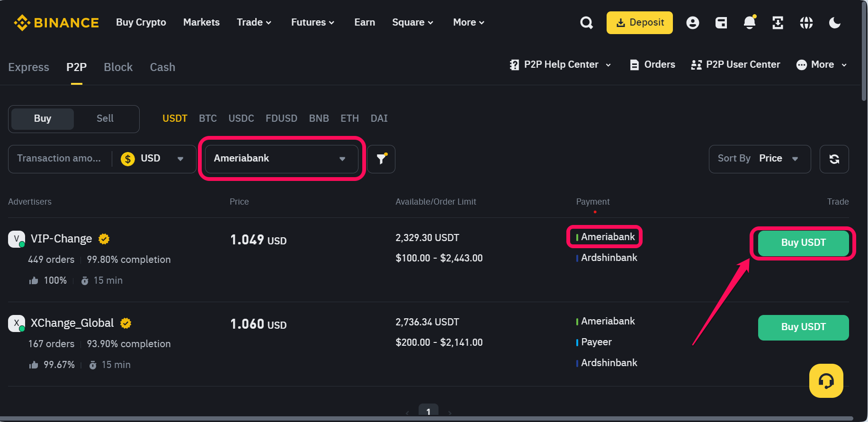Click the page 1 pagination button
The height and width of the screenshot is (422, 868).
coord(429,411)
